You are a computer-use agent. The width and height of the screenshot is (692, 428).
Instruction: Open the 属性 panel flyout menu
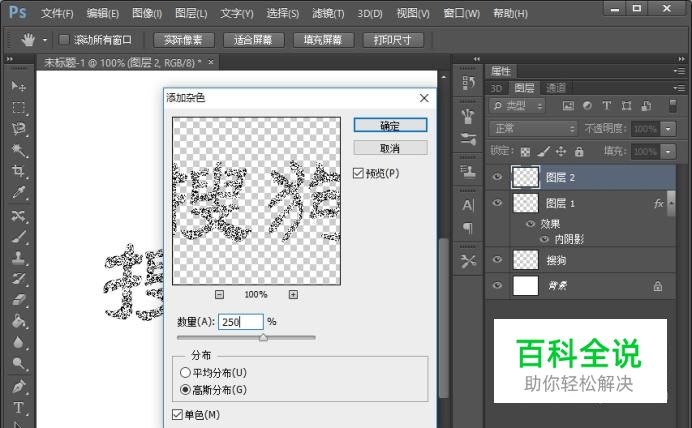680,71
